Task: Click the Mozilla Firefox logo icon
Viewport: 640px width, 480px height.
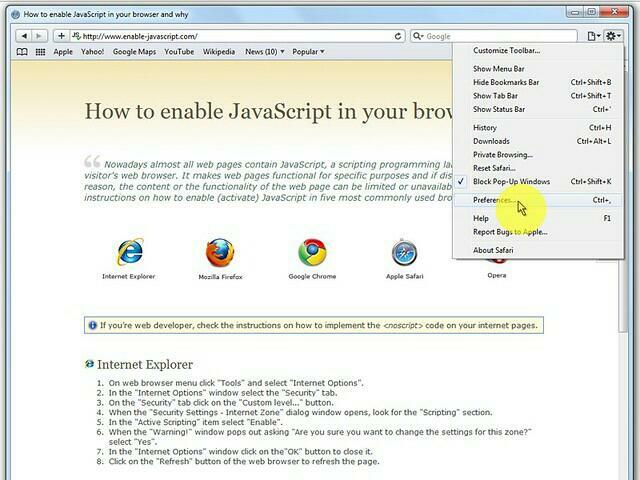Action: pyautogui.click(x=220, y=253)
